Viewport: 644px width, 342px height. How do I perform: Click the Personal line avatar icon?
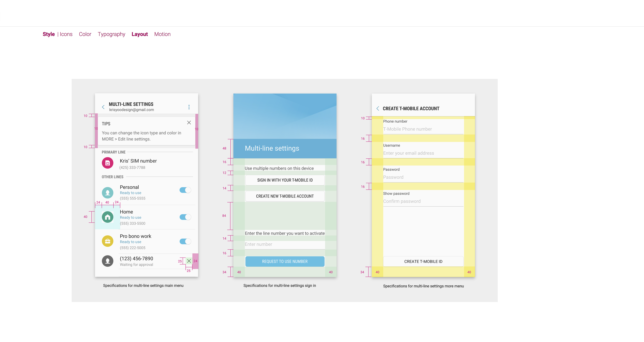(108, 192)
